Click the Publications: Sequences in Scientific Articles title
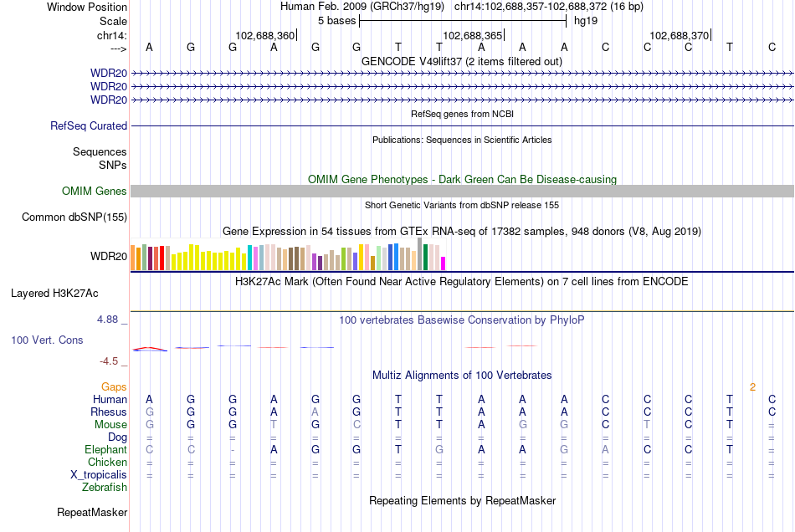 pyautogui.click(x=462, y=140)
